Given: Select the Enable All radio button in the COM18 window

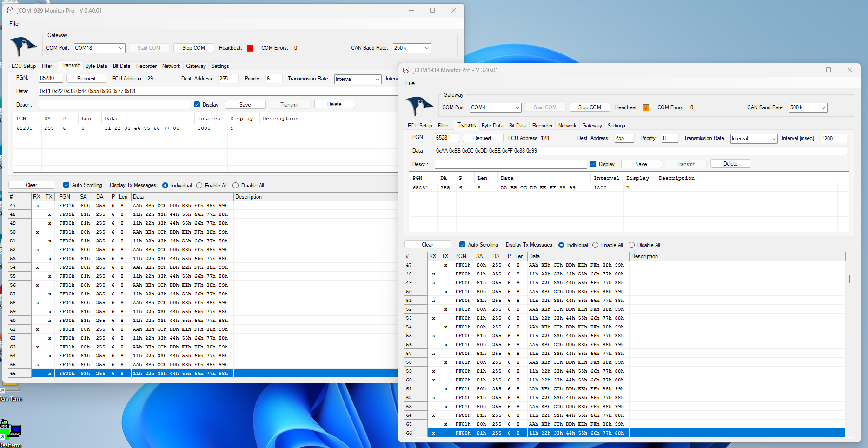Looking at the screenshot, I should 199,186.
